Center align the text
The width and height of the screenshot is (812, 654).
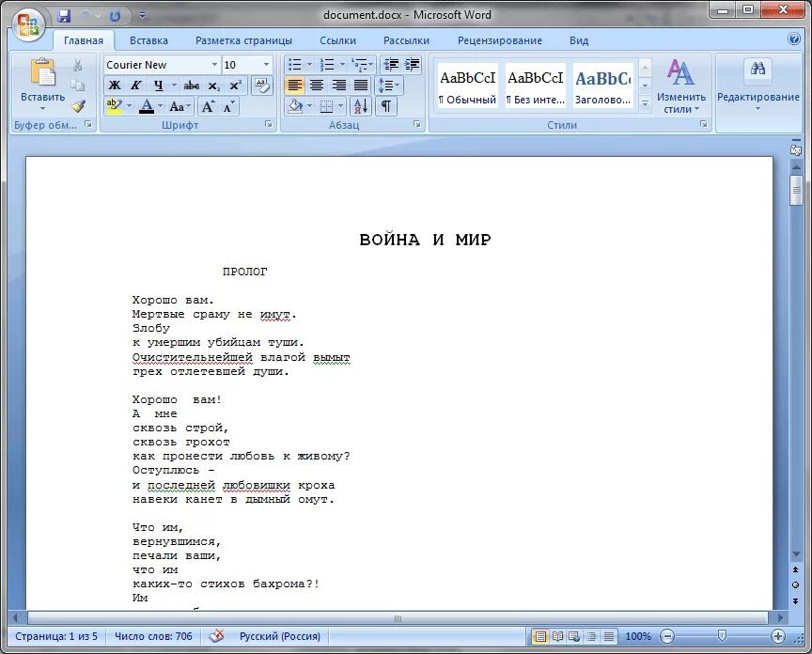[317, 86]
